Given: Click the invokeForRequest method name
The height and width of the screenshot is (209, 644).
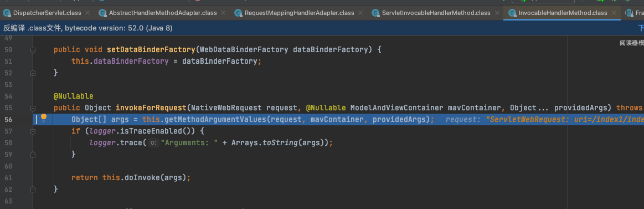Looking at the screenshot, I should pos(151,108).
